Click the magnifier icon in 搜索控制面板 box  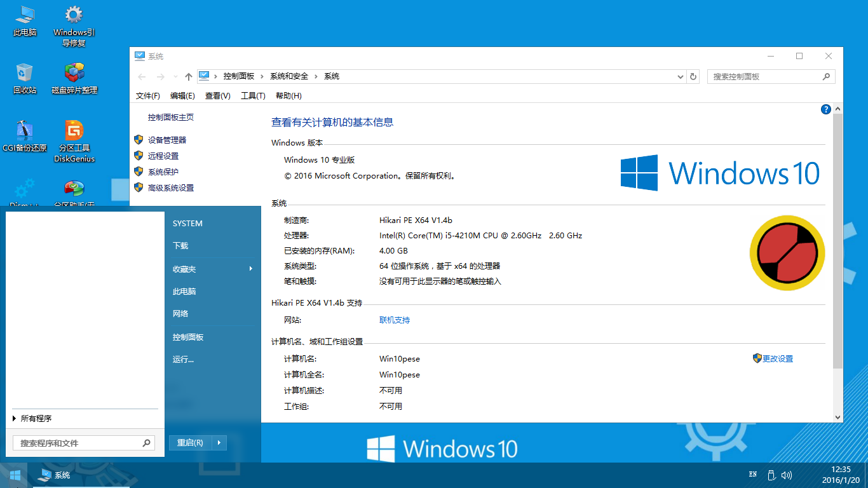click(x=826, y=76)
